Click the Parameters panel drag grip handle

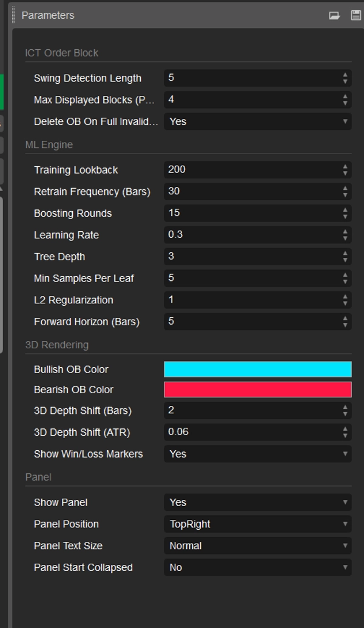click(x=13, y=15)
